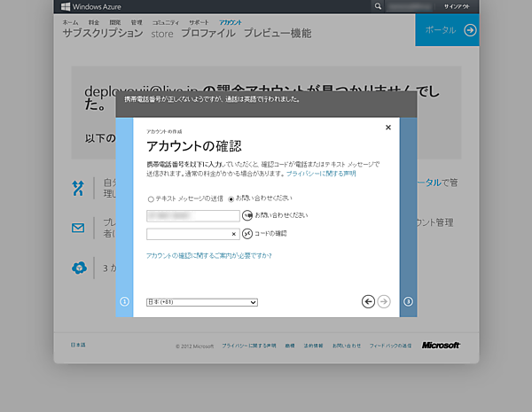Click the greyed forward arrow icon
The width and height of the screenshot is (532, 412).
(384, 301)
